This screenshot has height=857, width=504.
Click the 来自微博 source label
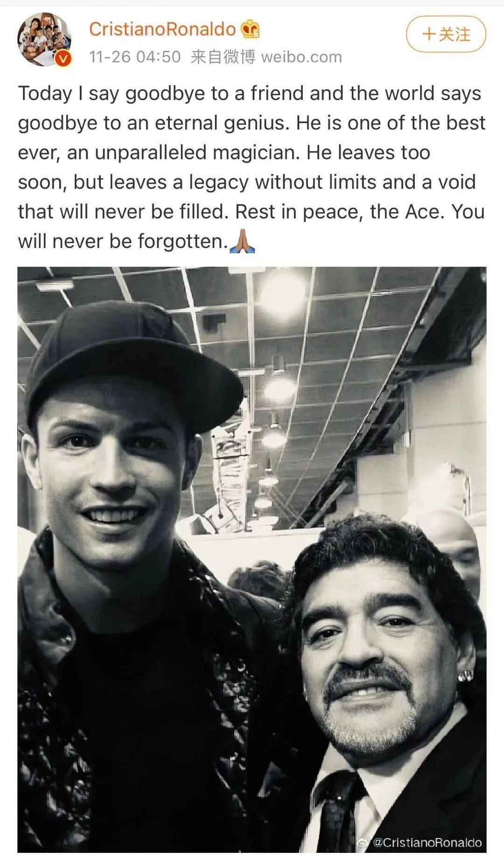click(223, 57)
